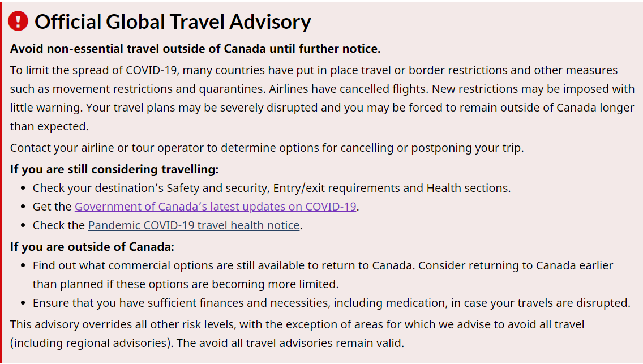Select the 'If you are still considering travelling' subheading
Viewport: 643px width, 364px height.
tap(114, 169)
